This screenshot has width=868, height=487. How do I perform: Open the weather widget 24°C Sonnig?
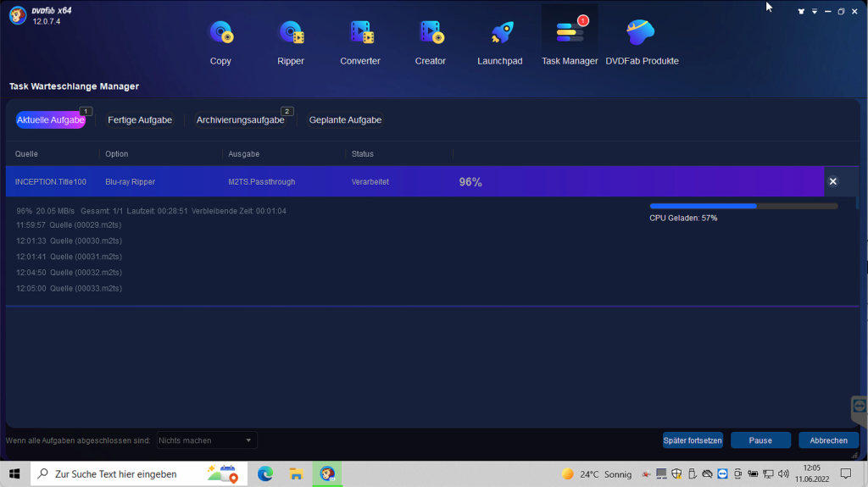(x=597, y=474)
